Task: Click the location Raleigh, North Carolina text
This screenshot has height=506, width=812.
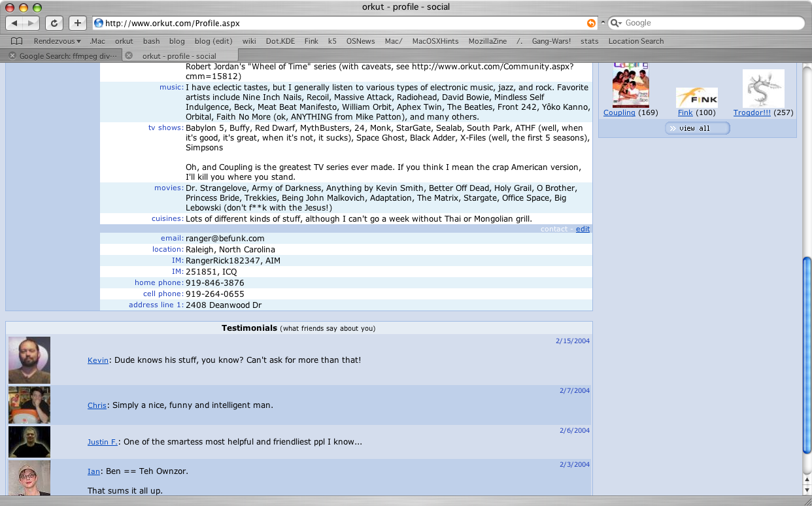Action: click(230, 250)
